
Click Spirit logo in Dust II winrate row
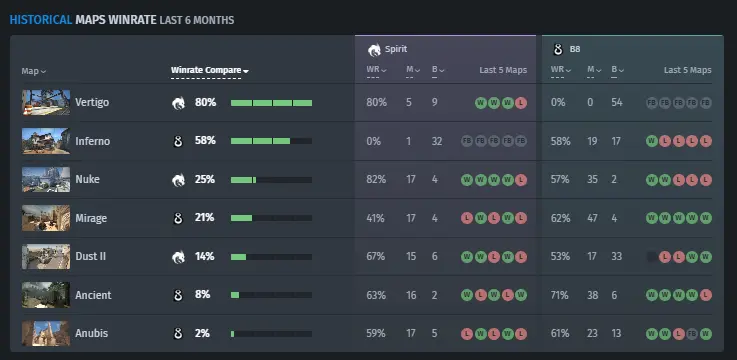tap(178, 257)
